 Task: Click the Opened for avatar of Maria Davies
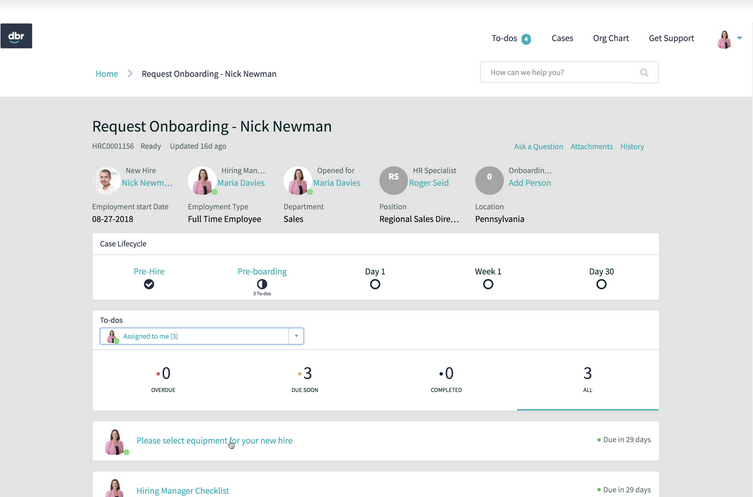(x=298, y=181)
